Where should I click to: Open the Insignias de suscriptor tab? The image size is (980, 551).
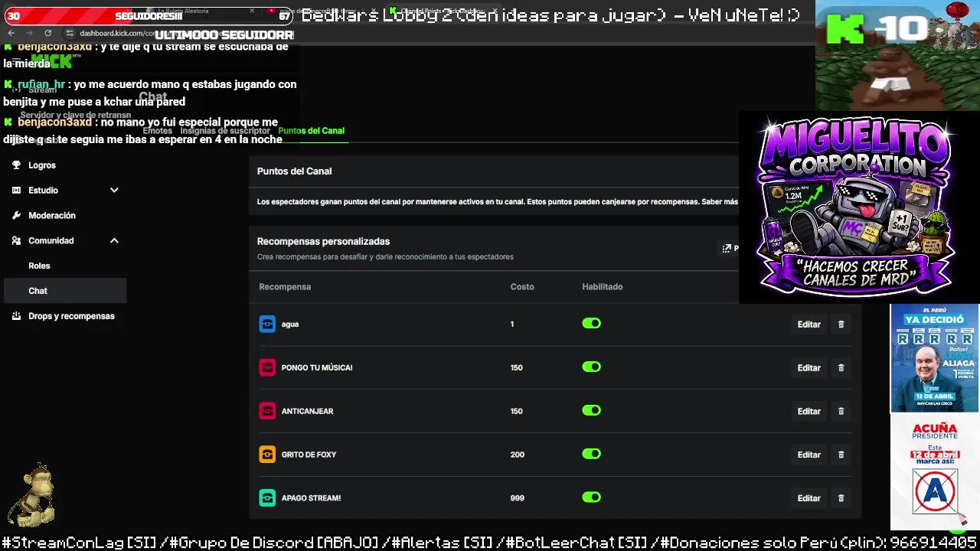[x=225, y=131]
